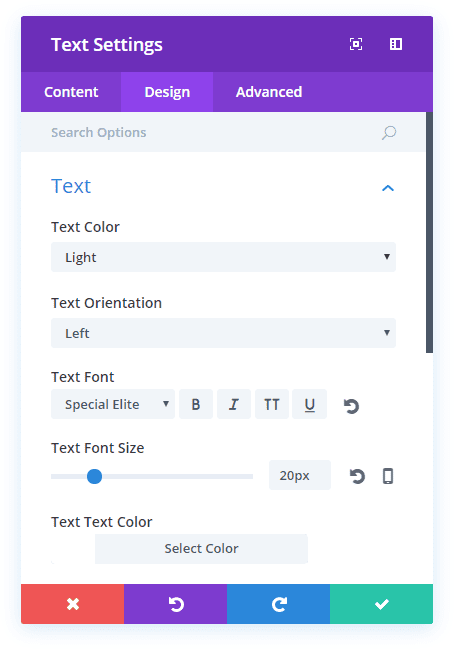Switch to the Advanced tab
Image resolution: width=454 pixels, height=649 pixels.
pos(269,92)
